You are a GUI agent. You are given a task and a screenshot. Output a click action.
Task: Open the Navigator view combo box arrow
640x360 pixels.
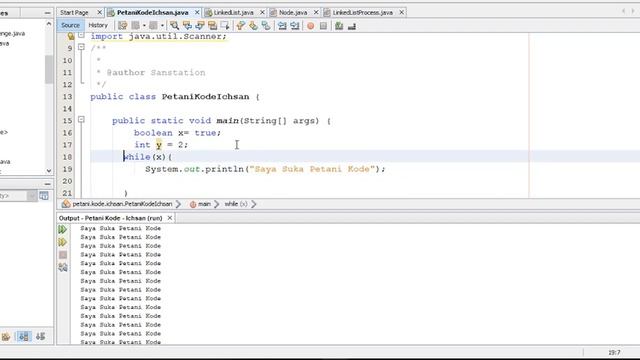point(32,196)
